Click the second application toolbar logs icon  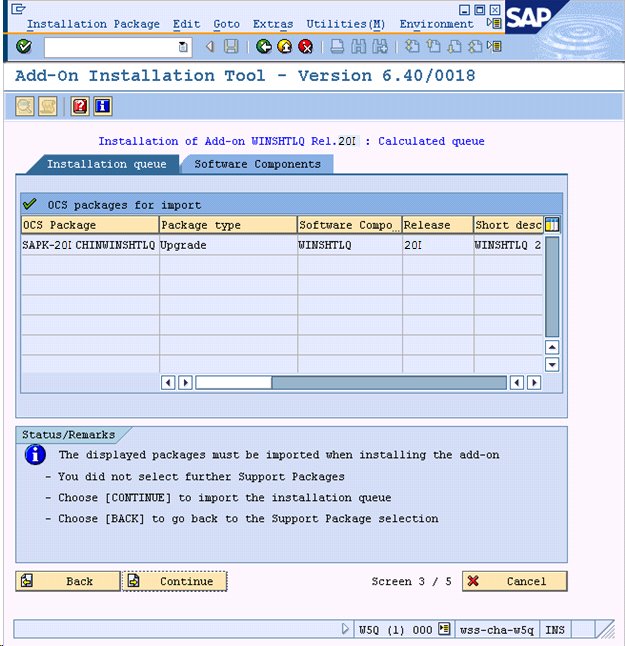48,107
